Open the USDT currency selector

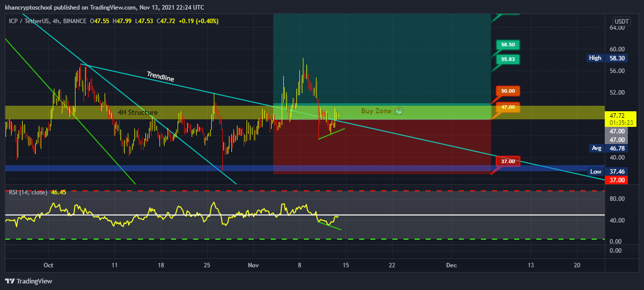(621, 22)
